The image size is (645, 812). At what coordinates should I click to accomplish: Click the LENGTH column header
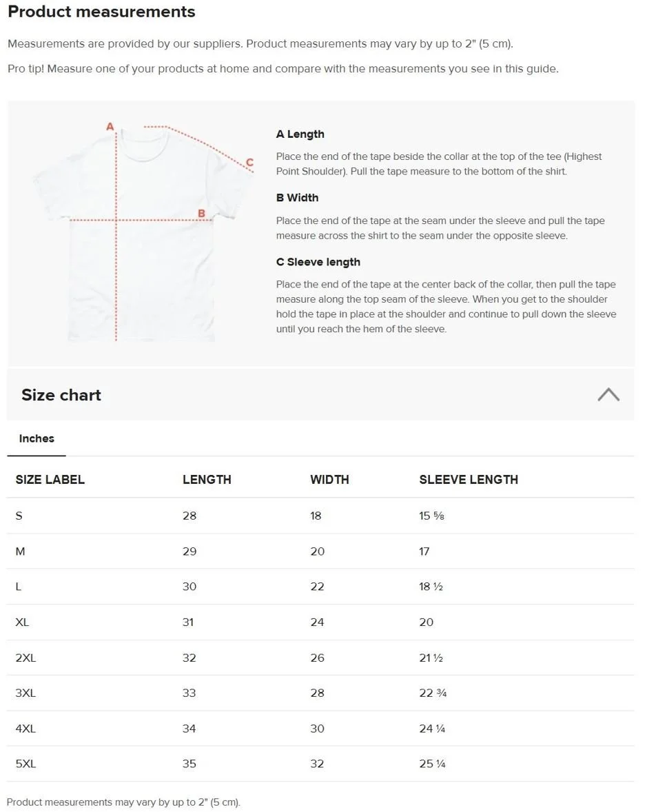207,480
